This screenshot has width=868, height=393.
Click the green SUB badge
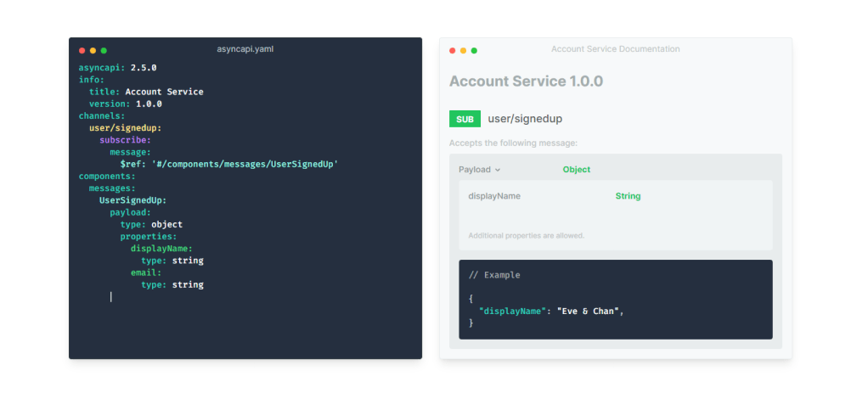(465, 119)
